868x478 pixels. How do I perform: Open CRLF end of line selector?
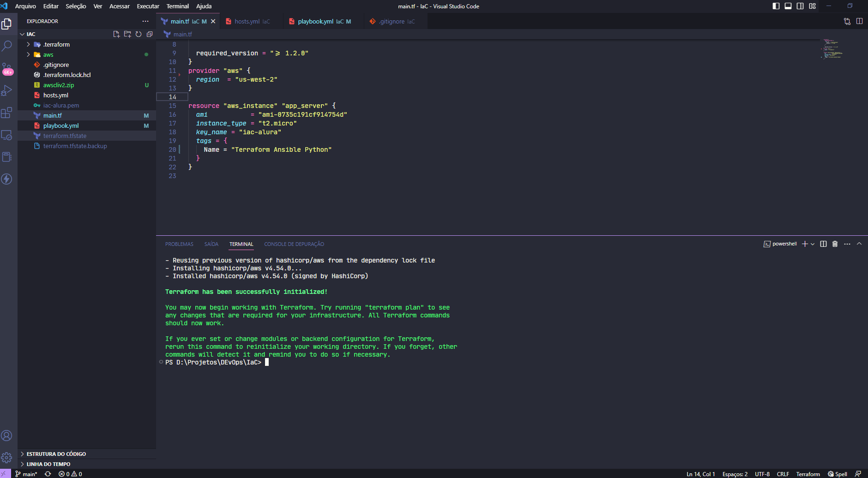783,474
